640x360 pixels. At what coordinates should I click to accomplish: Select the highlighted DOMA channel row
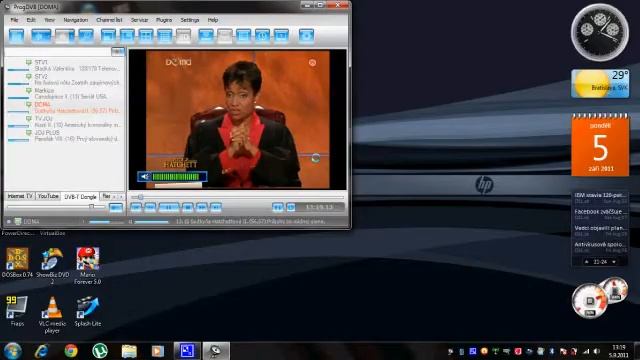pos(64,108)
